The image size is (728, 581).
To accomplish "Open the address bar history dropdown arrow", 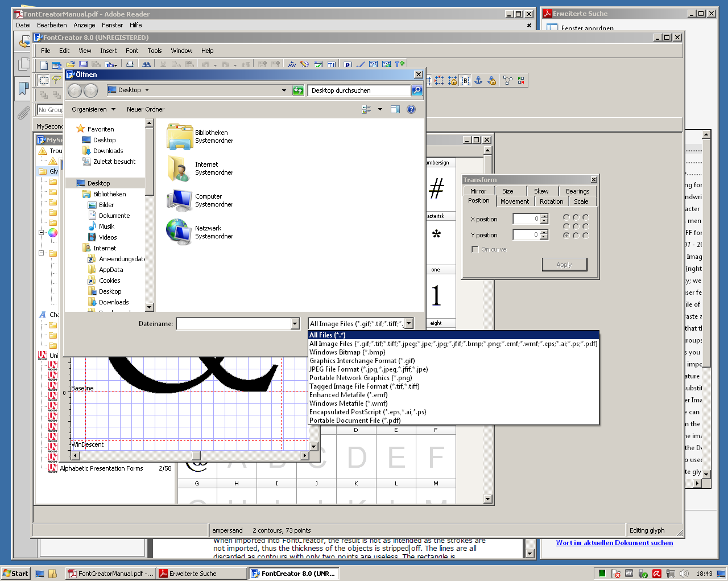I will pyautogui.click(x=284, y=90).
